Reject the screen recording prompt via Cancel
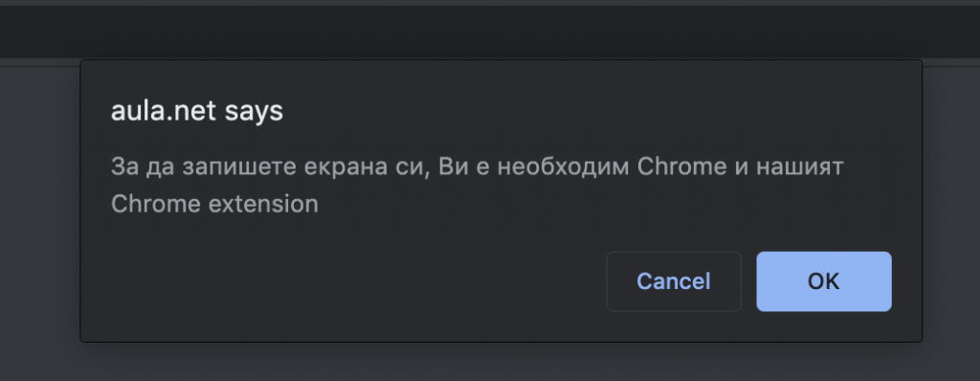This screenshot has height=381, width=980. (x=674, y=281)
